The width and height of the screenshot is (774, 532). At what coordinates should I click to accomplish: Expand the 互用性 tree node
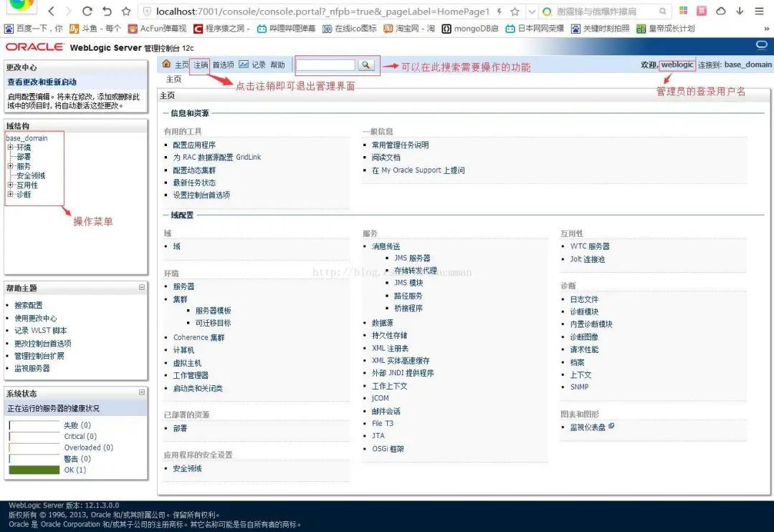tap(10, 185)
